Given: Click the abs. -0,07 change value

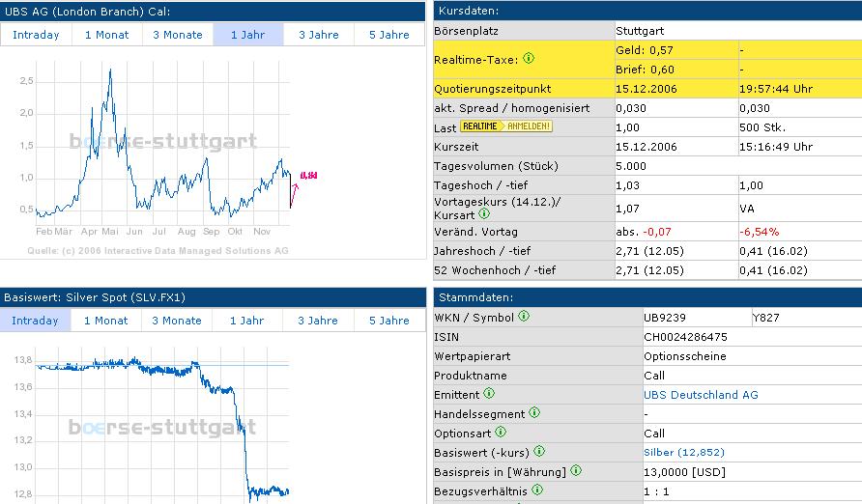Looking at the screenshot, I should coord(644,232).
